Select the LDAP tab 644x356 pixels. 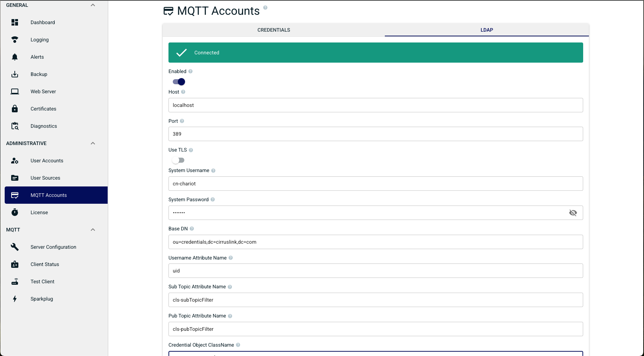pos(487,30)
